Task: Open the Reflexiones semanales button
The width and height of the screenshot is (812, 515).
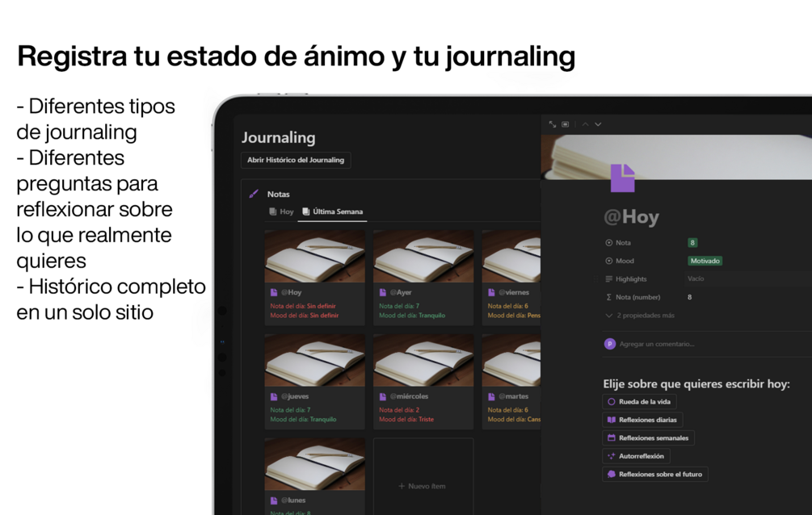Action: coord(648,438)
